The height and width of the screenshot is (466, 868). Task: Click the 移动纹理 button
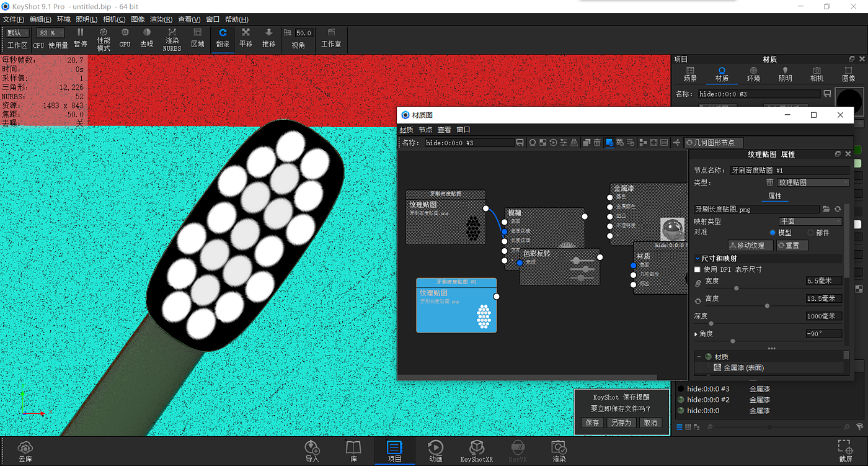coord(750,245)
